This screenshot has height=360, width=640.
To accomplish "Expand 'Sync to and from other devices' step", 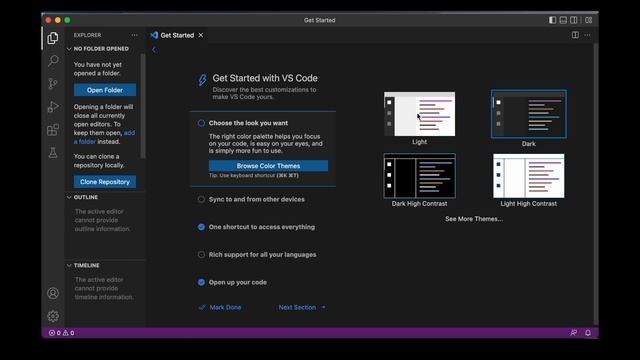I will pos(257,199).
